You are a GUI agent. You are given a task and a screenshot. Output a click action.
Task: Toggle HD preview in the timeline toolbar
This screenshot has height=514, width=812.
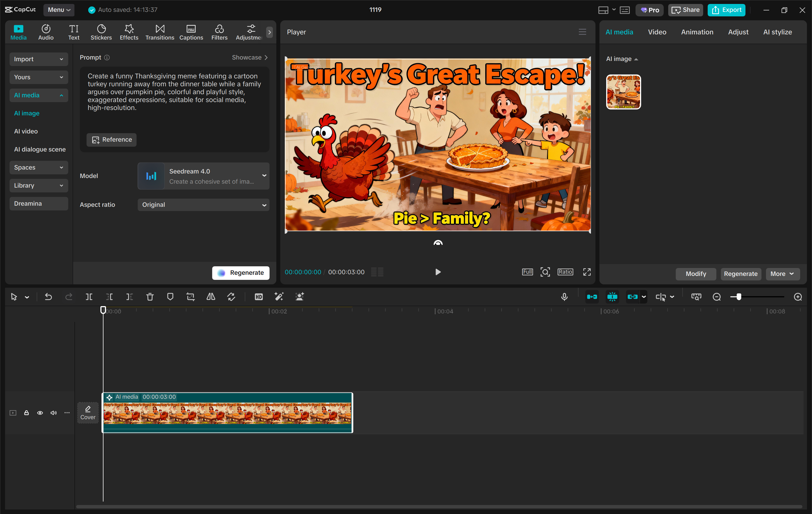pos(259,297)
